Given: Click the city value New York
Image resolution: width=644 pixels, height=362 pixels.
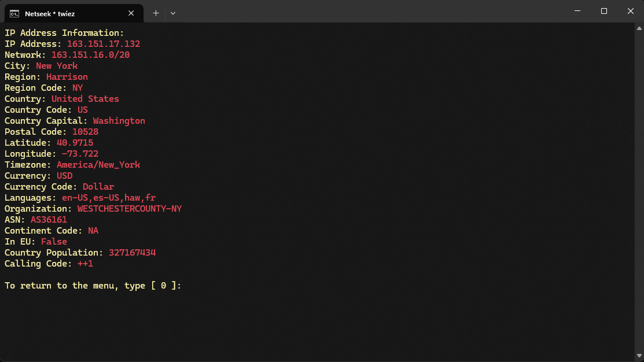Looking at the screenshot, I should [x=57, y=66].
